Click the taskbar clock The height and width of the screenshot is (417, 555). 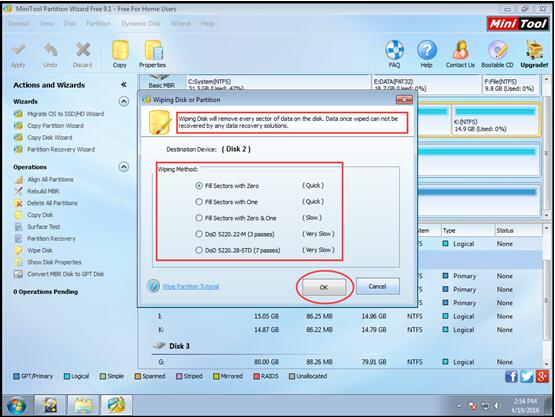pyautogui.click(x=525, y=406)
